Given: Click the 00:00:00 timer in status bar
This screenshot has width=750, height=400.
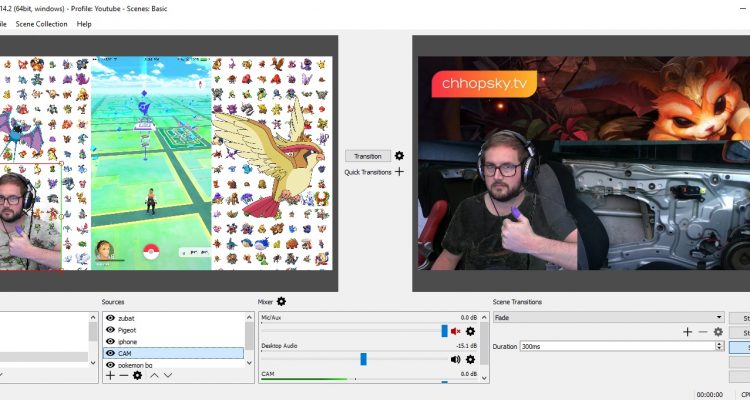Looking at the screenshot, I should click(x=709, y=395).
